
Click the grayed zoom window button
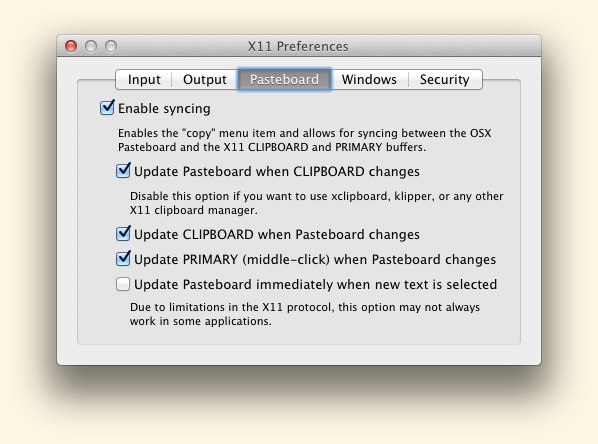click(111, 46)
